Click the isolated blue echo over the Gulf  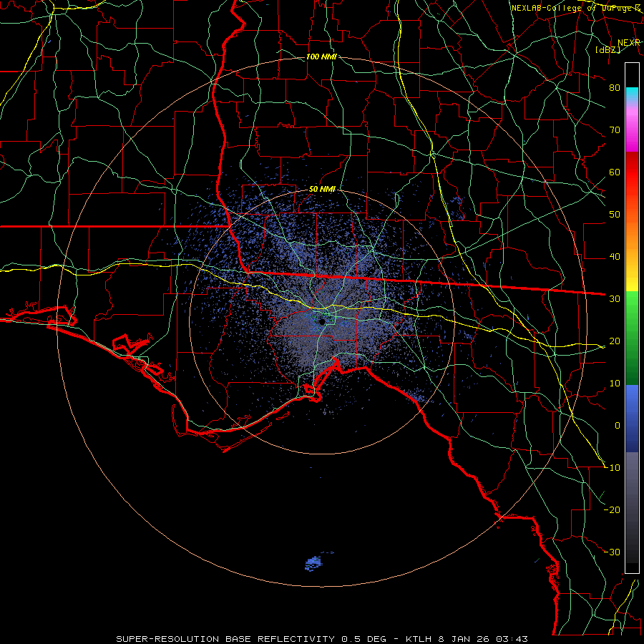pyautogui.click(x=314, y=563)
